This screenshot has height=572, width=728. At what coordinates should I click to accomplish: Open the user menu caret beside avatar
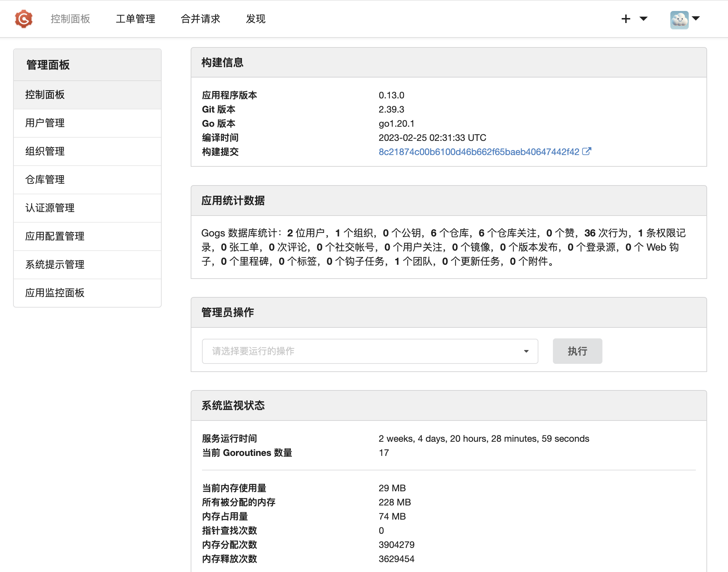(x=696, y=18)
